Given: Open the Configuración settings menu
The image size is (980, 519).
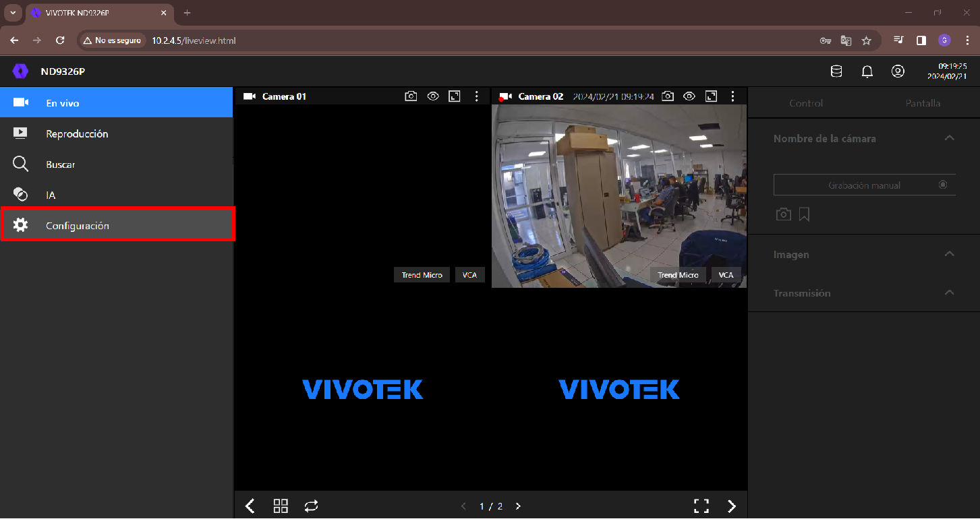Looking at the screenshot, I should 117,225.
